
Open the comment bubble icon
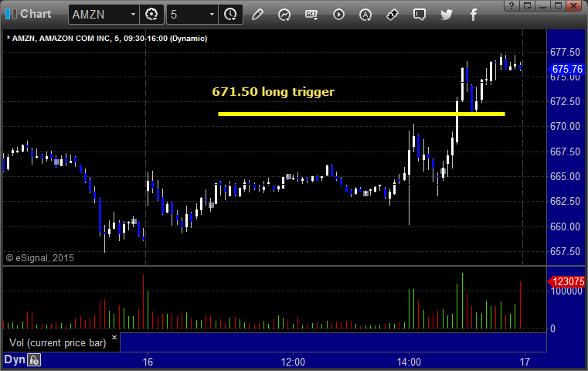tap(420, 15)
